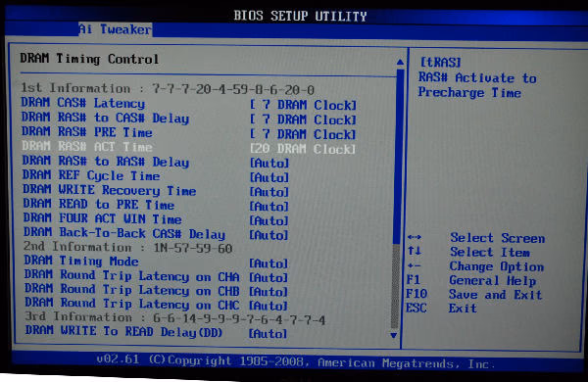Open Round Trip Latency CHA Auto value

pos(269,278)
